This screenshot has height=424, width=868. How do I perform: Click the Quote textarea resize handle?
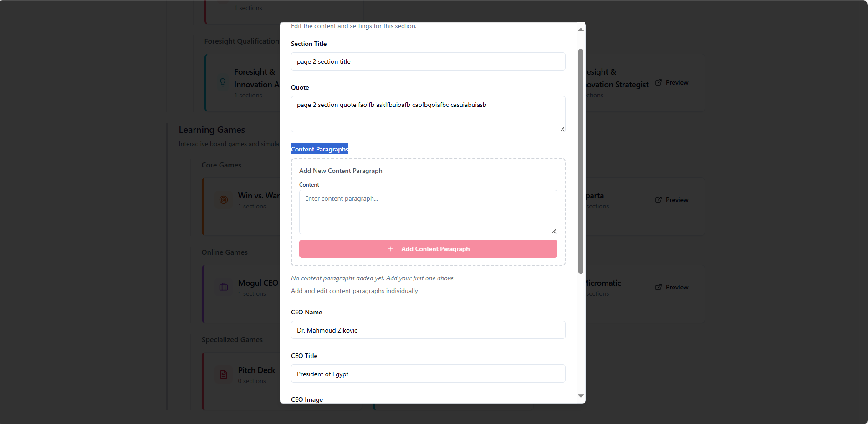coord(562,130)
